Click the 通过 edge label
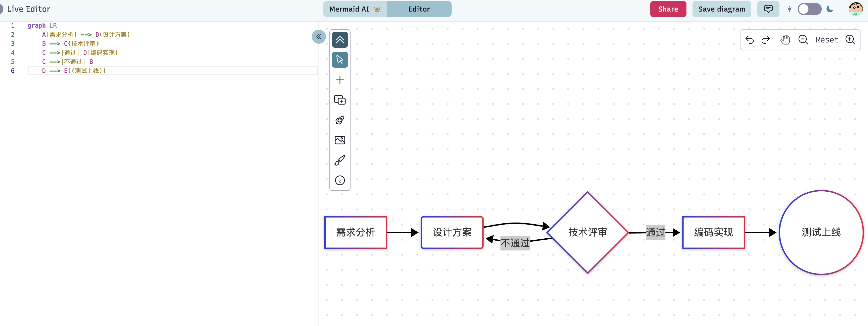This screenshot has height=326, width=868. [x=655, y=232]
